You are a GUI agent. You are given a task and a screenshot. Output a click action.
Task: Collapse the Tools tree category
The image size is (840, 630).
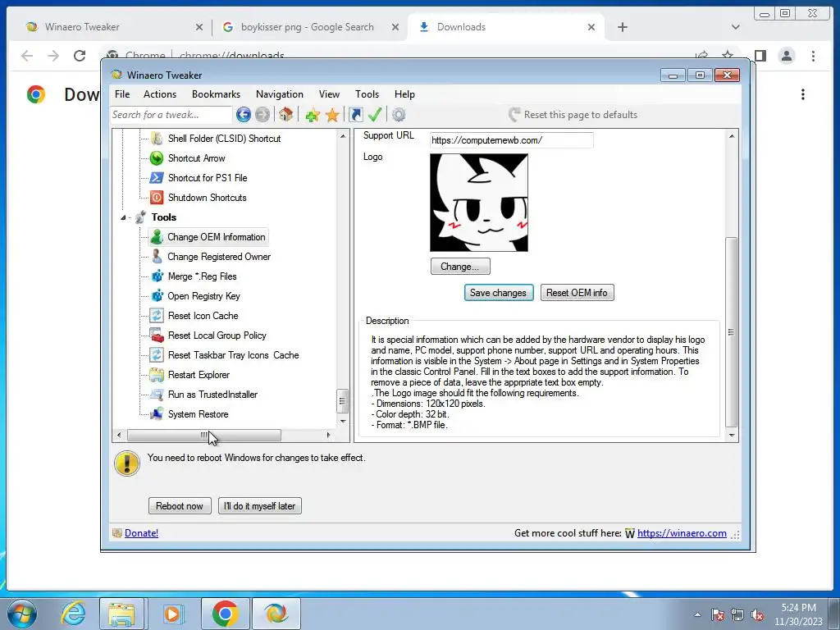point(123,217)
